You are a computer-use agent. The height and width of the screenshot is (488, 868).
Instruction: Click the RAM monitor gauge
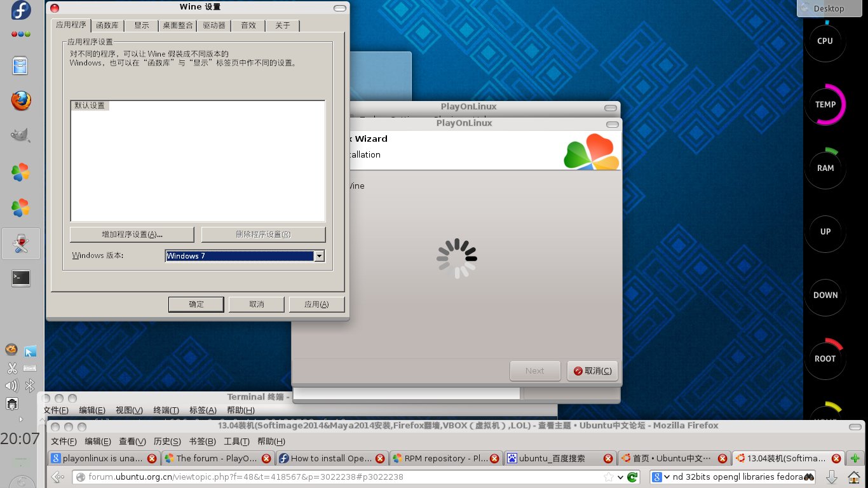(825, 168)
